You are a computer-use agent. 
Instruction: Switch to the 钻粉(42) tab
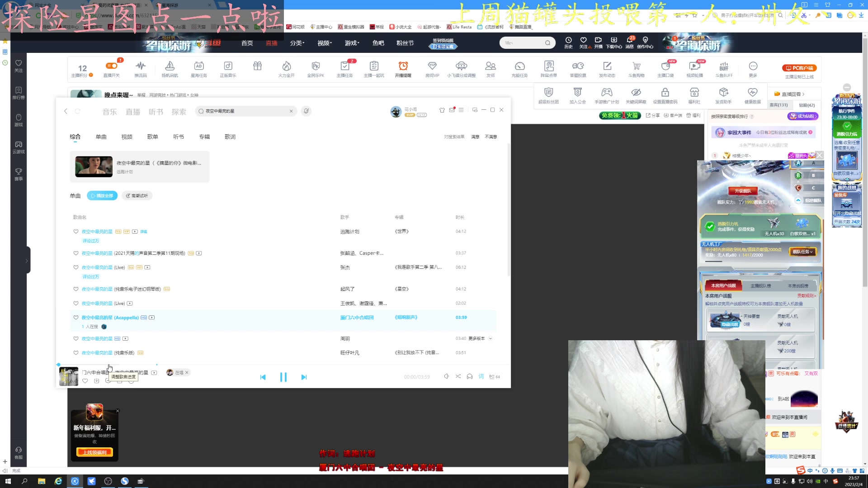point(807,105)
